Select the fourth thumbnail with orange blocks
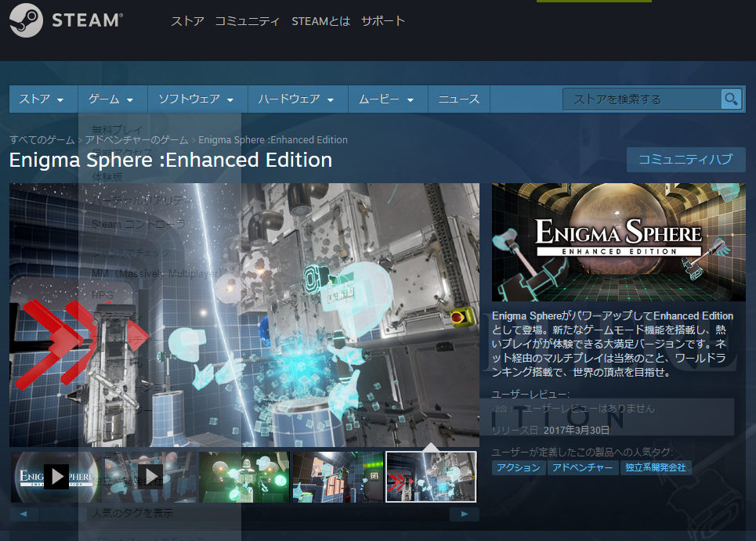Image resolution: width=756 pixels, height=541 pixels. coord(338,477)
